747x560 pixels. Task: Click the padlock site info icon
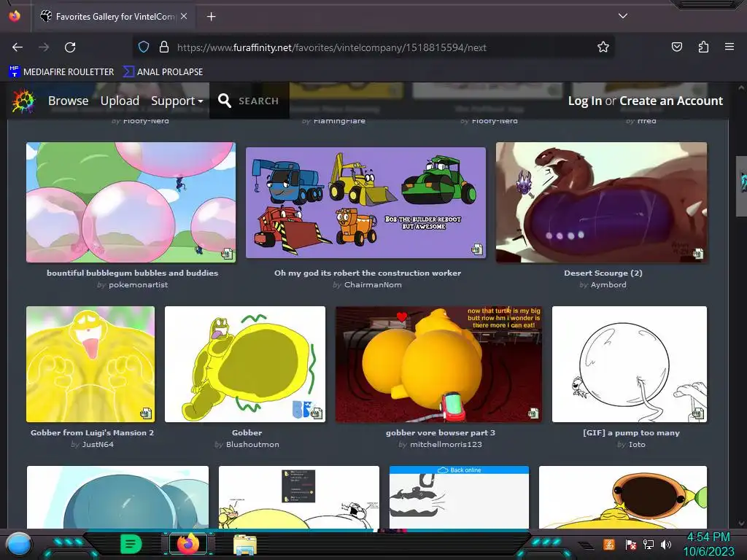[x=164, y=47]
